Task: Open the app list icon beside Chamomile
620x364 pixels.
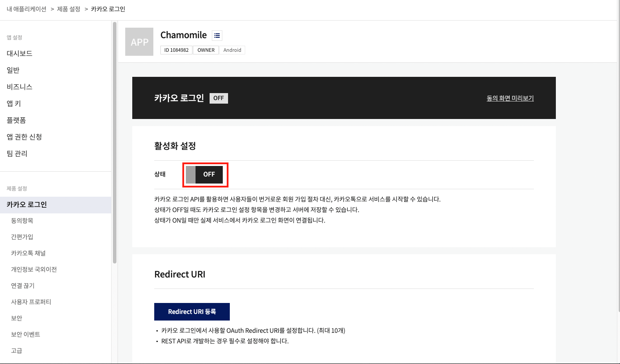Action: click(x=217, y=36)
